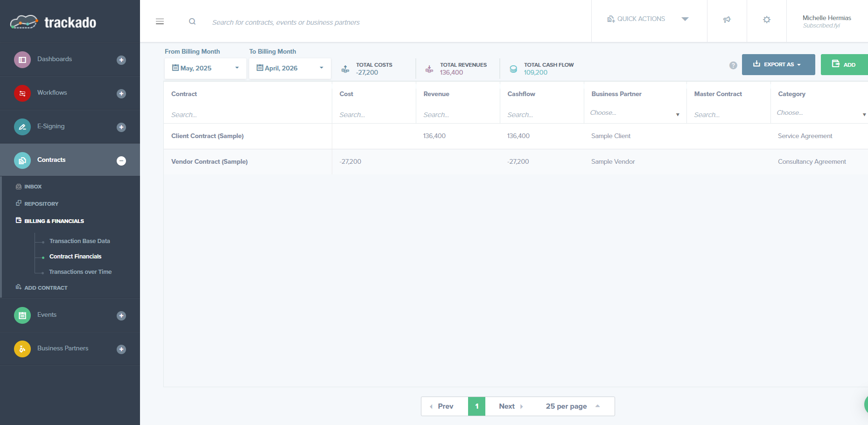The height and width of the screenshot is (425, 868).
Task: Click the help question mark icon
Action: [733, 65]
